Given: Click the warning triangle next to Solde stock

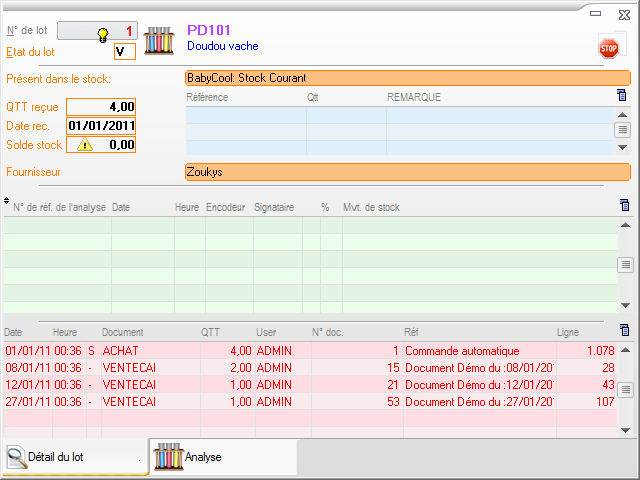Looking at the screenshot, I should (x=84, y=145).
